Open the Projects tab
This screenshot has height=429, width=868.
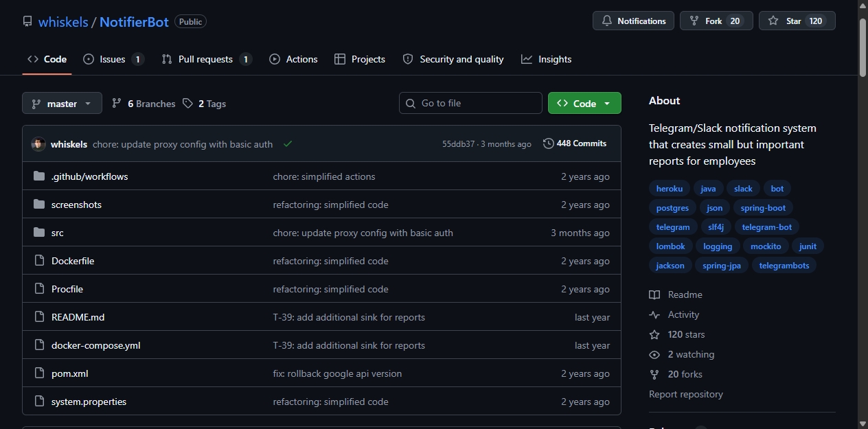360,59
